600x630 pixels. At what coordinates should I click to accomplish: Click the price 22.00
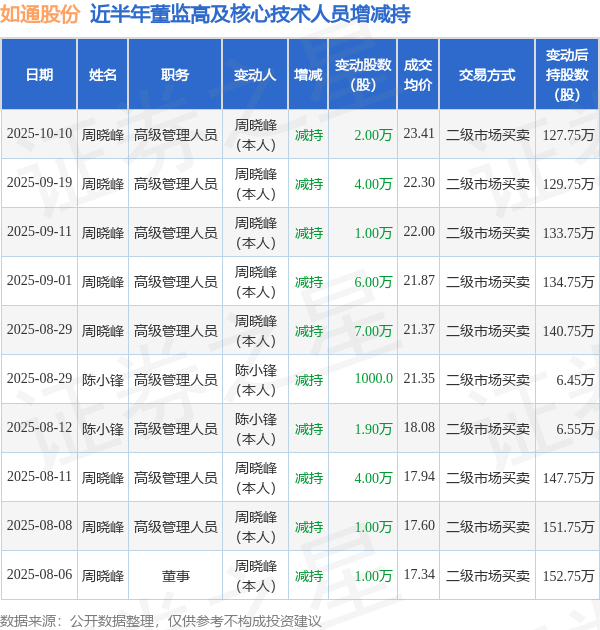coord(419,231)
